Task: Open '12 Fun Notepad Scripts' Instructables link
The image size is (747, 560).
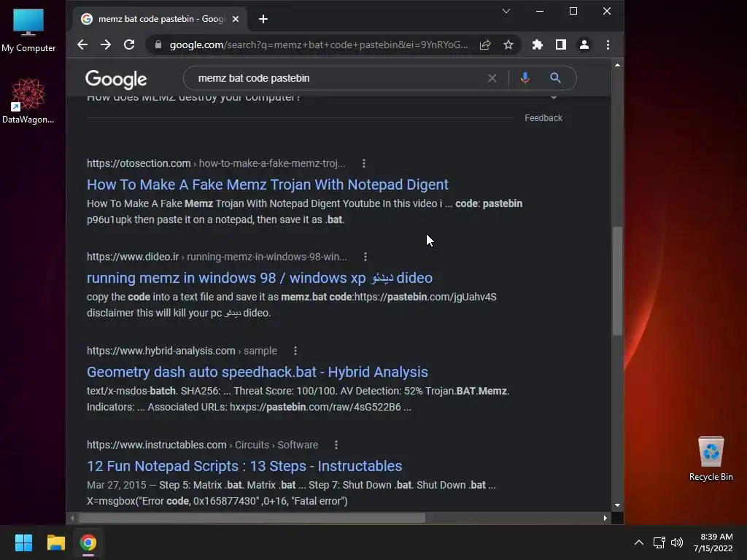Action: tap(244, 466)
